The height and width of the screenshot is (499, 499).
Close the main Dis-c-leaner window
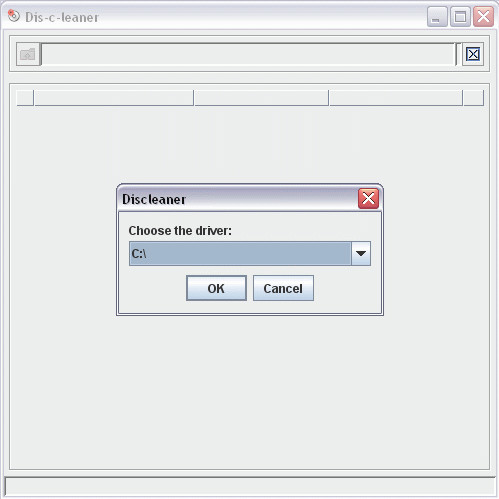tap(483, 16)
